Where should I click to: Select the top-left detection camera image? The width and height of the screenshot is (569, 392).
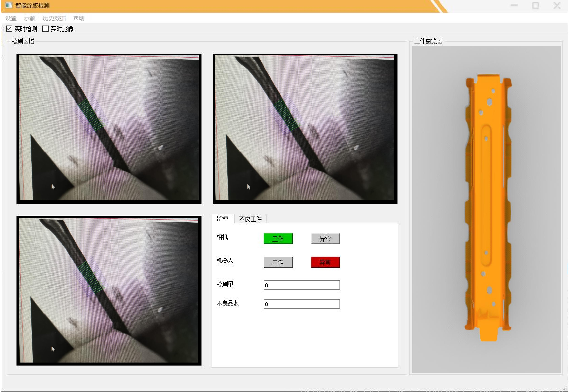pyautogui.click(x=109, y=129)
